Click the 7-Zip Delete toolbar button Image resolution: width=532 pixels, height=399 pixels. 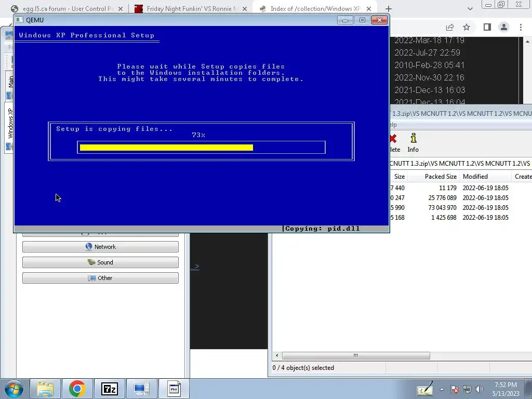(x=395, y=143)
